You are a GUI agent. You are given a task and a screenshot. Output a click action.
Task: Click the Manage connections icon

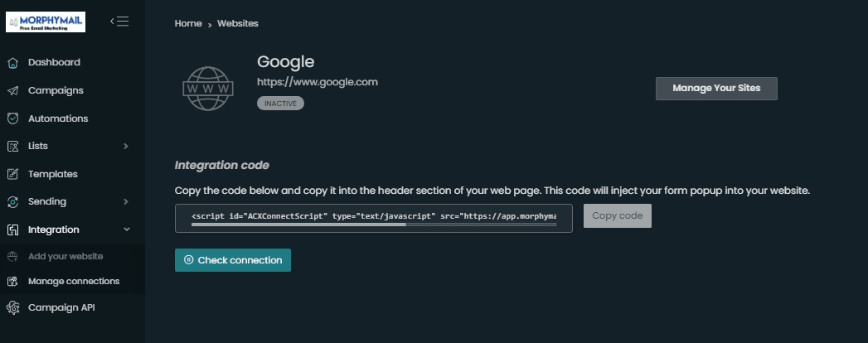[x=12, y=281]
